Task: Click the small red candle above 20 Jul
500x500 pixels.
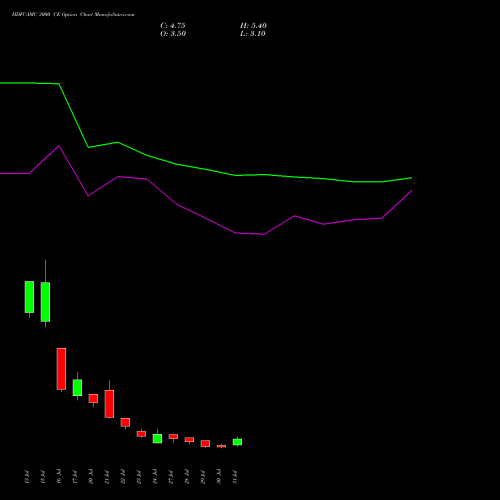Action: 93,398
